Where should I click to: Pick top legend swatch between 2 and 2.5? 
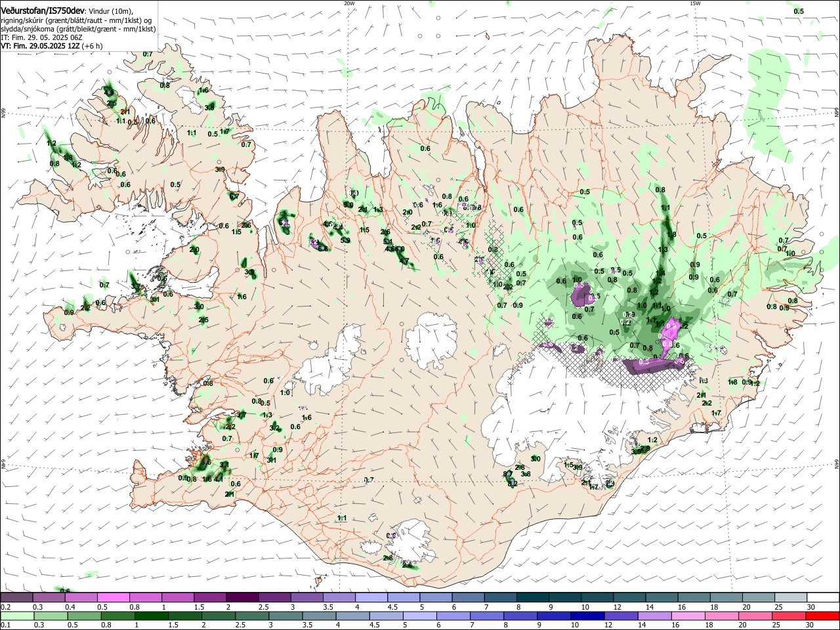(x=242, y=598)
